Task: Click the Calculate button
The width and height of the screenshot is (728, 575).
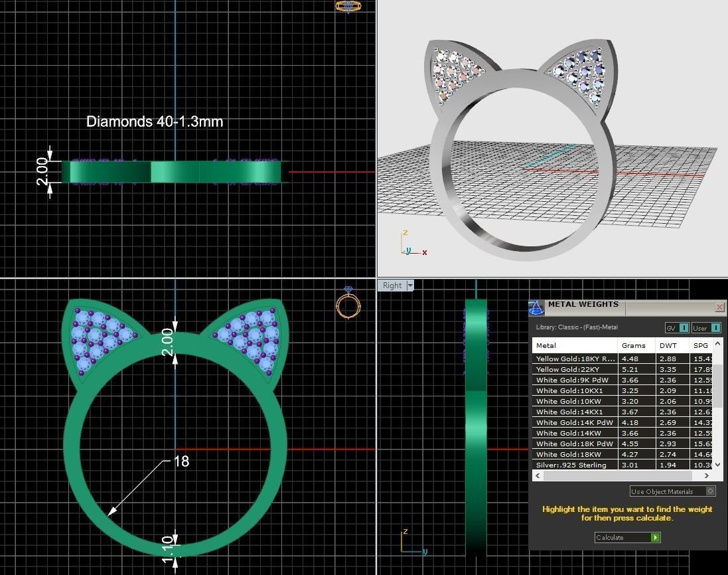Action: coord(627,537)
